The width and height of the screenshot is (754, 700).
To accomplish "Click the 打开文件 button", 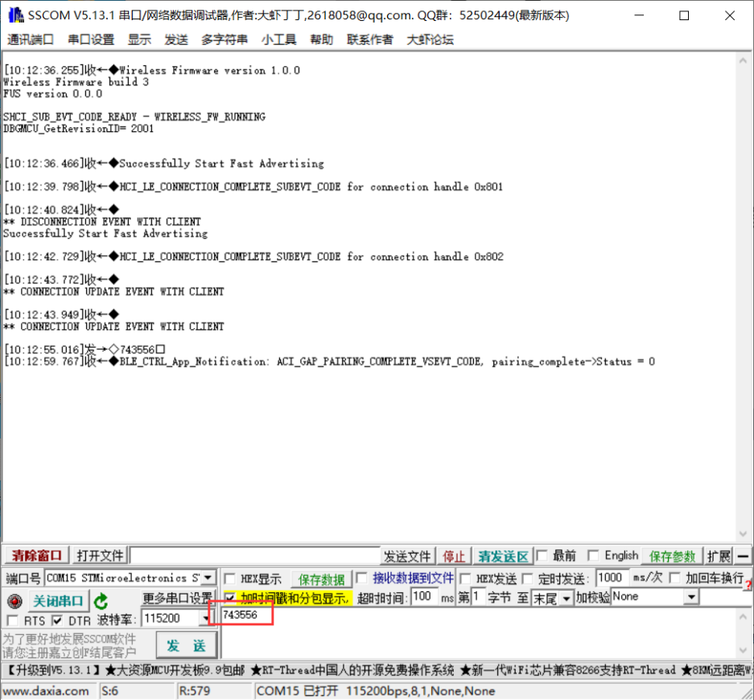I will [x=100, y=556].
